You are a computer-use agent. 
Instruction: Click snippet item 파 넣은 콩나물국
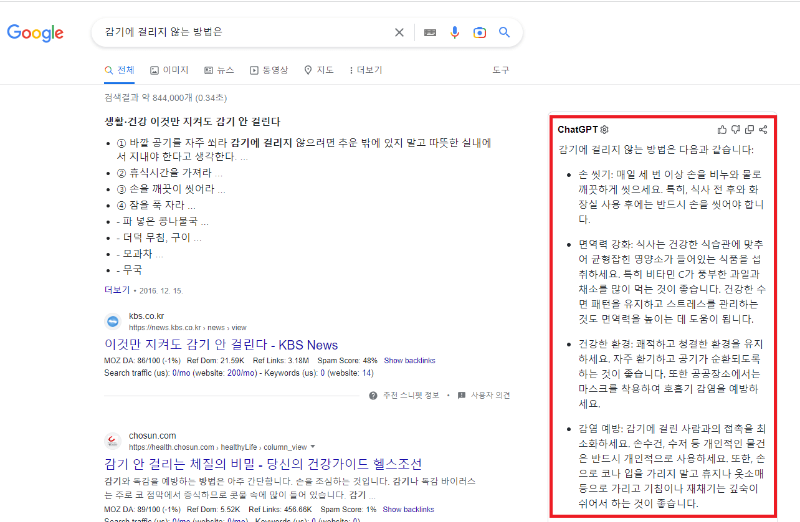pyautogui.click(x=162, y=221)
